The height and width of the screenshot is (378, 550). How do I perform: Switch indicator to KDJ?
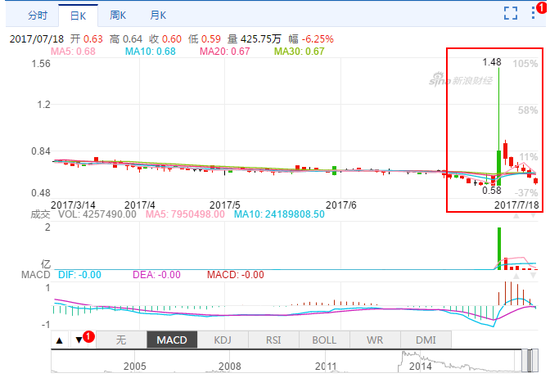click(223, 340)
